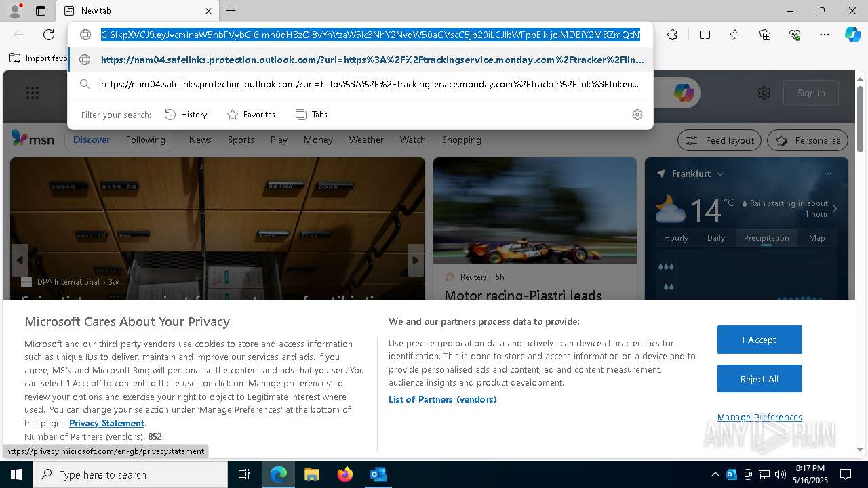Select weather Precipitation tab
This screenshot has width=868, height=488.
click(x=766, y=238)
